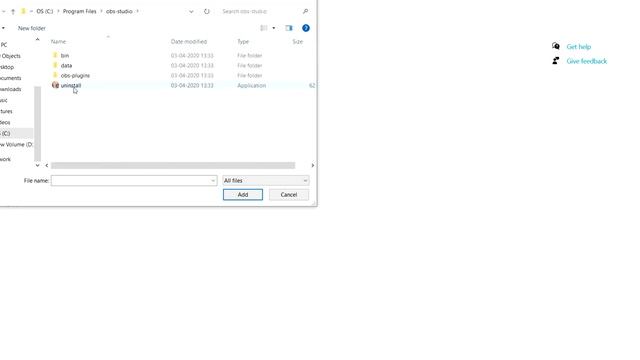This screenshot has width=640, height=360.
Task: Open the File name dropdown arrow
Action: pyautogui.click(x=213, y=180)
